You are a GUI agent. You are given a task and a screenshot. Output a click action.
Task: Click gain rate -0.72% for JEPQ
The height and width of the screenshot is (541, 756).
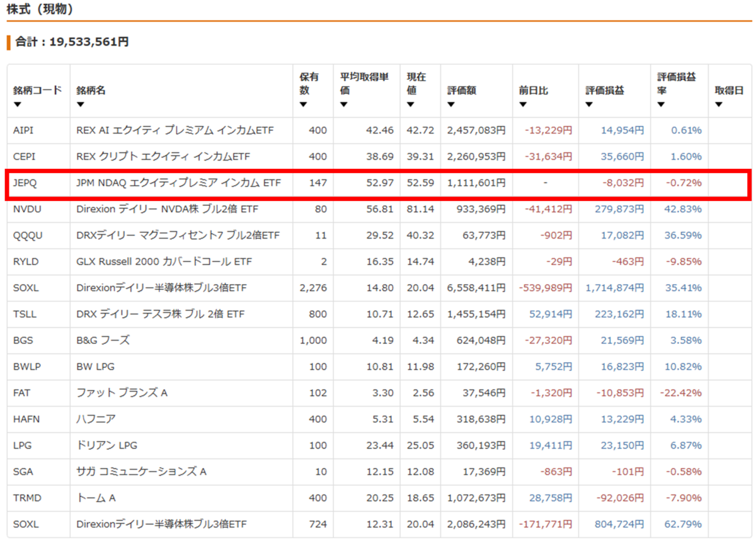point(684,183)
